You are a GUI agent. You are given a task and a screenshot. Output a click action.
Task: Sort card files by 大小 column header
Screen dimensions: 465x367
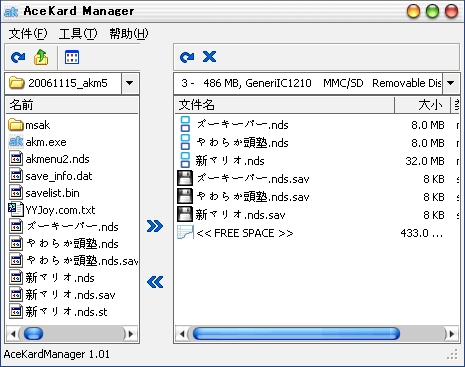422,105
